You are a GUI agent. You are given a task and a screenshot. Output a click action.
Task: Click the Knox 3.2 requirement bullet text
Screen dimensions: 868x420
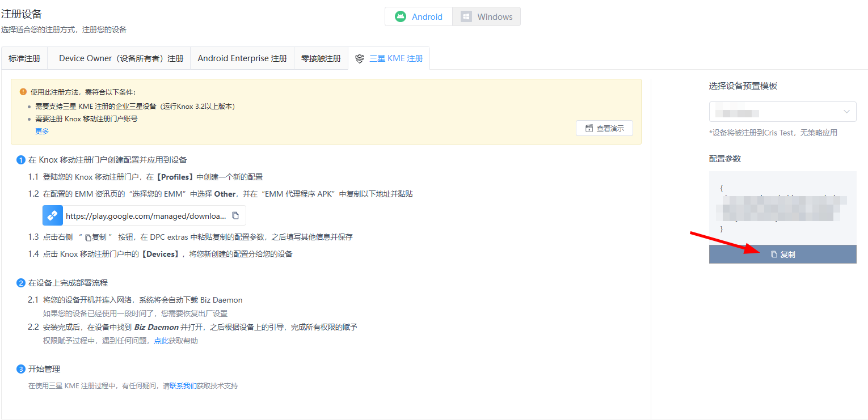(135, 106)
